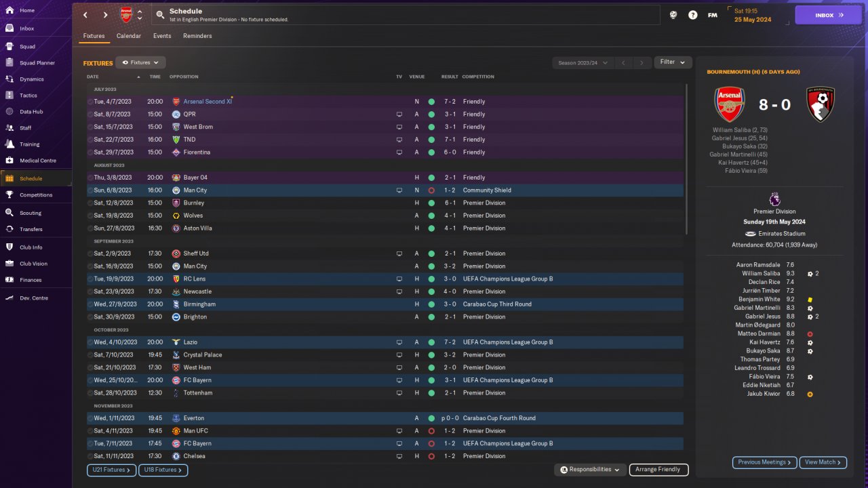Image resolution: width=868 pixels, height=488 pixels.
Task: Open the Medical Centre icon
Action: pos(9,161)
